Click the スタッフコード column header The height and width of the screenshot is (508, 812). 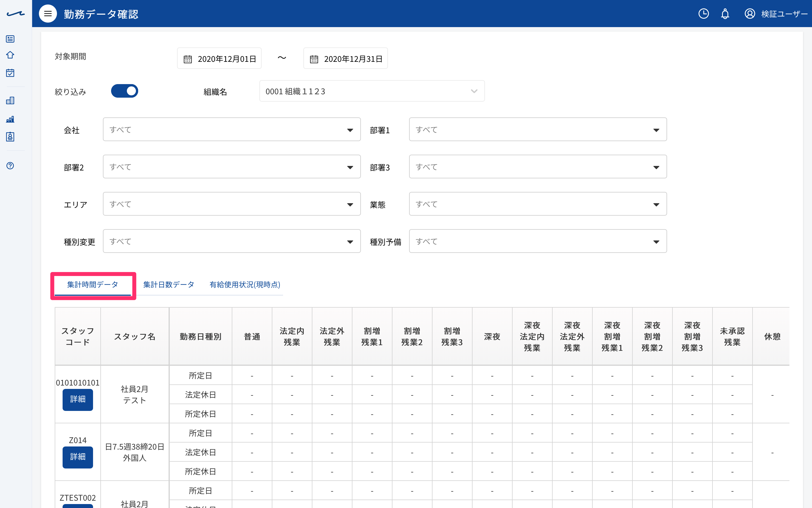(78, 337)
